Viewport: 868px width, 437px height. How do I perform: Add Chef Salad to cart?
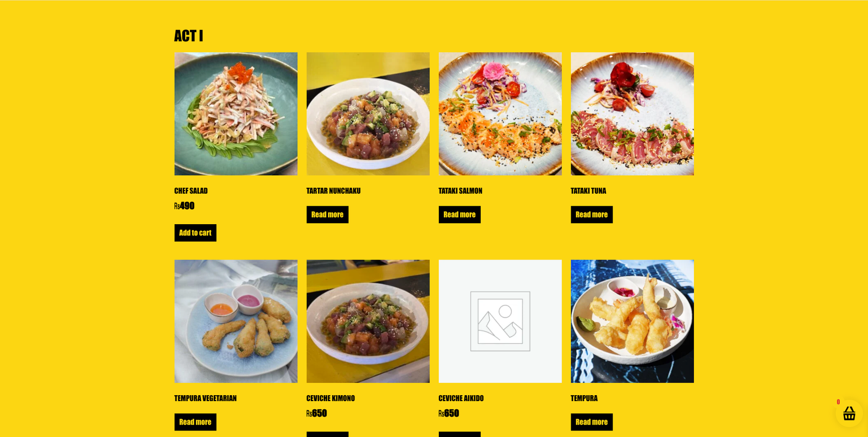(195, 233)
